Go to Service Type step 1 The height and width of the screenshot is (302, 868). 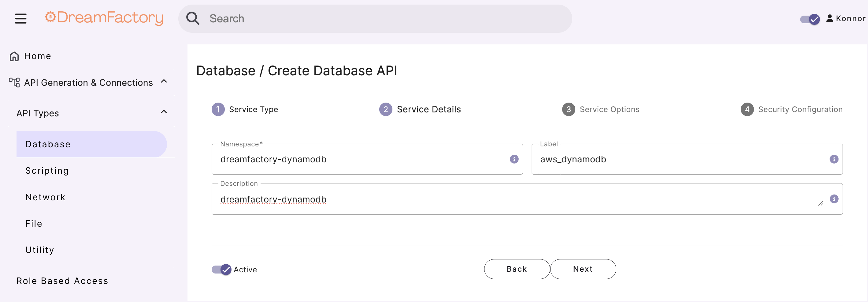[218, 109]
